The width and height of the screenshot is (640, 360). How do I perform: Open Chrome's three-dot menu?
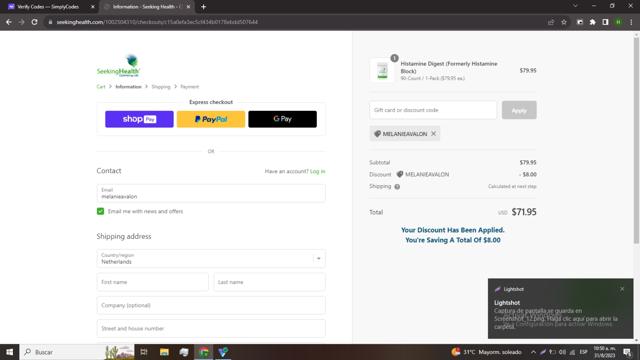click(631, 22)
